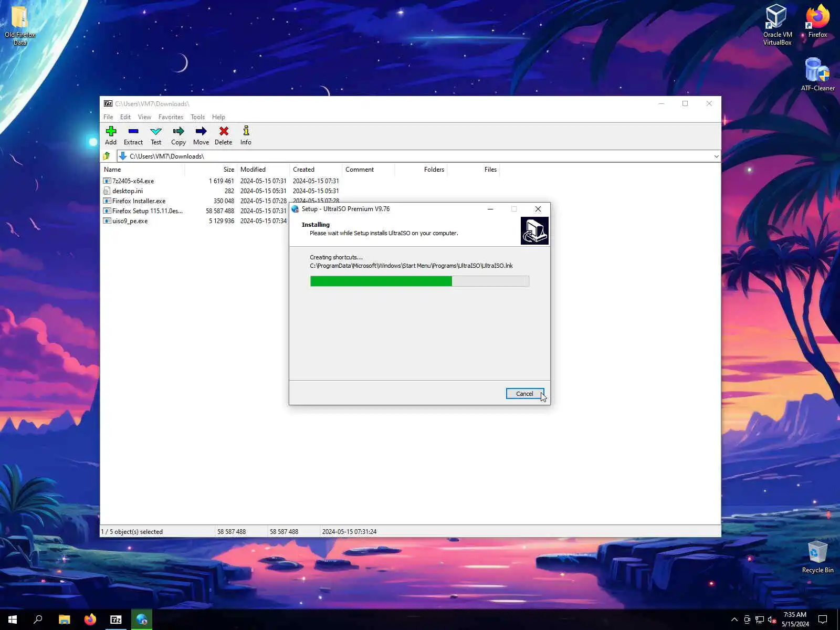Viewport: 840px width, 630px height.
Task: Open the Windows Start menu
Action: [13, 619]
